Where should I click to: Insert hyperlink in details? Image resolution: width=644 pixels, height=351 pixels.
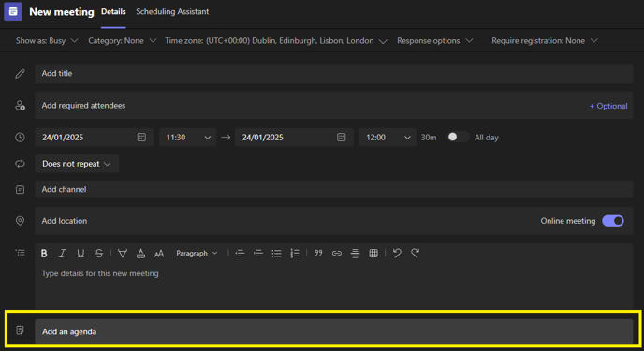337,254
